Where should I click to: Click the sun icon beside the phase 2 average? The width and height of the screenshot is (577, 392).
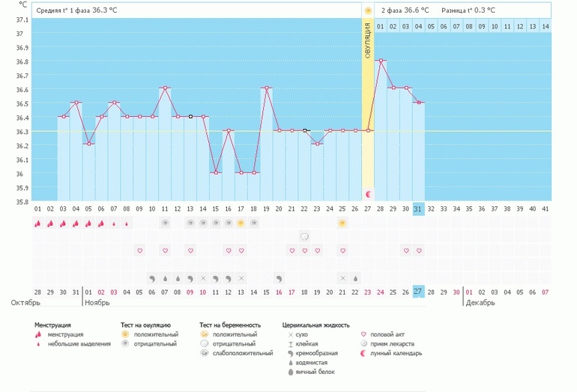[x=368, y=11]
